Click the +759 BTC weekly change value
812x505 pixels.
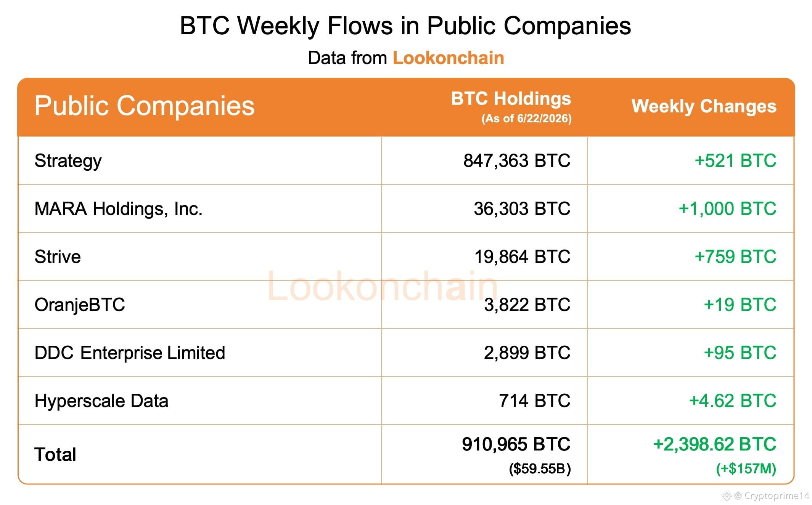coord(735,257)
